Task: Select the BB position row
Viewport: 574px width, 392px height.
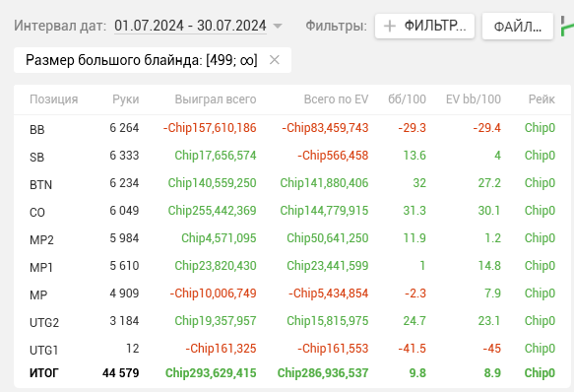Action: [x=292, y=128]
